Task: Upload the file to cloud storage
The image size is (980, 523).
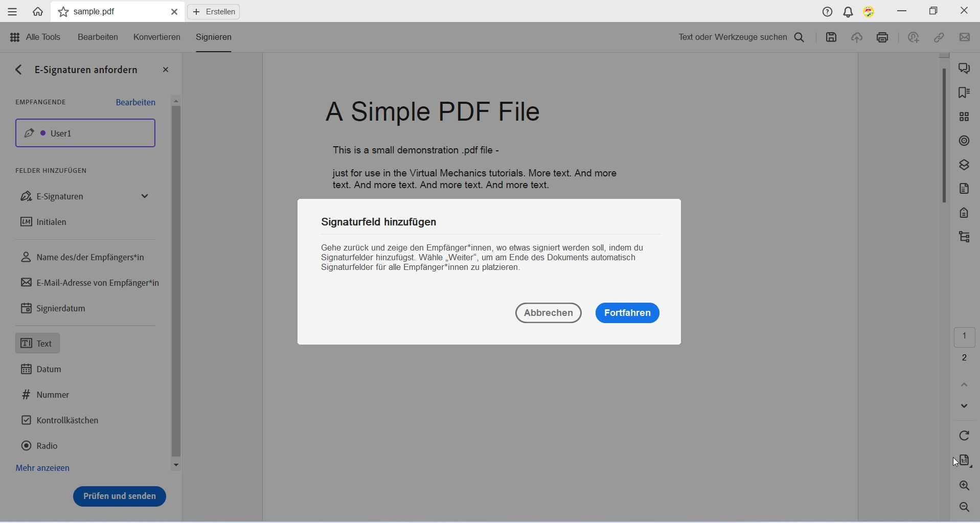Action: coord(857,37)
